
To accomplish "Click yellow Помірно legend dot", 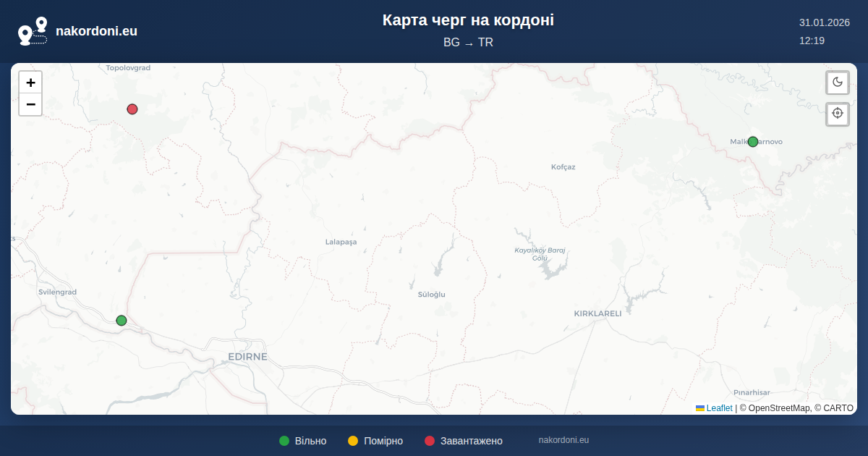I will click(353, 441).
